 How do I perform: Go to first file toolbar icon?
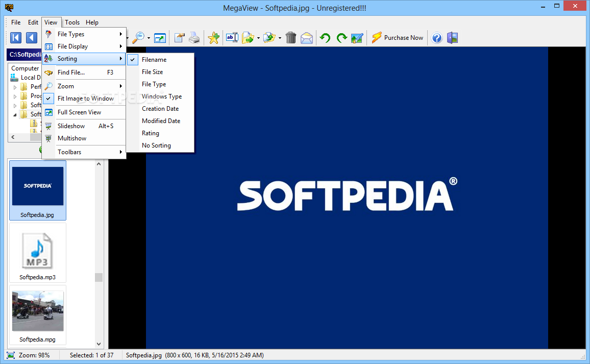[x=16, y=38]
